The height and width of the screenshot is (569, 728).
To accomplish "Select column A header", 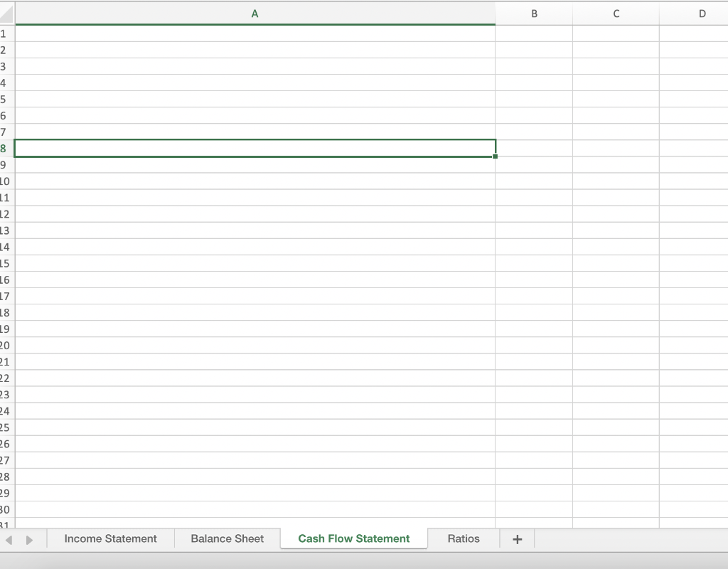I will 255,14.
